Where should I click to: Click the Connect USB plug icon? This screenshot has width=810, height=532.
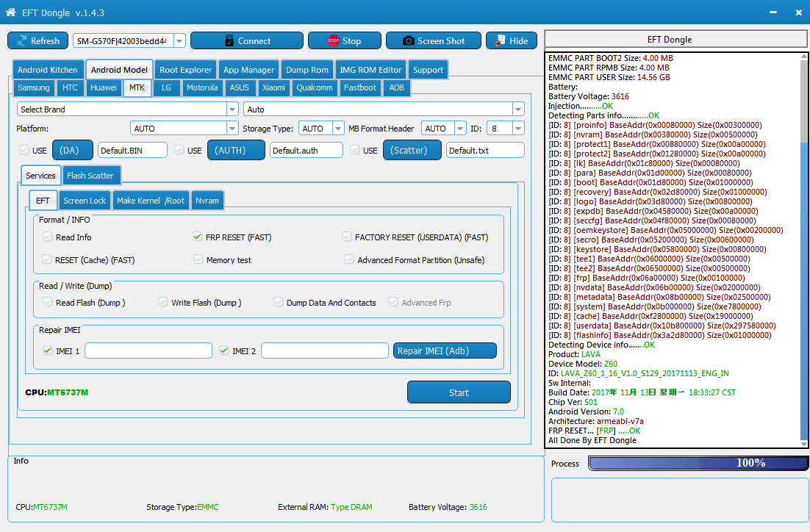point(229,41)
